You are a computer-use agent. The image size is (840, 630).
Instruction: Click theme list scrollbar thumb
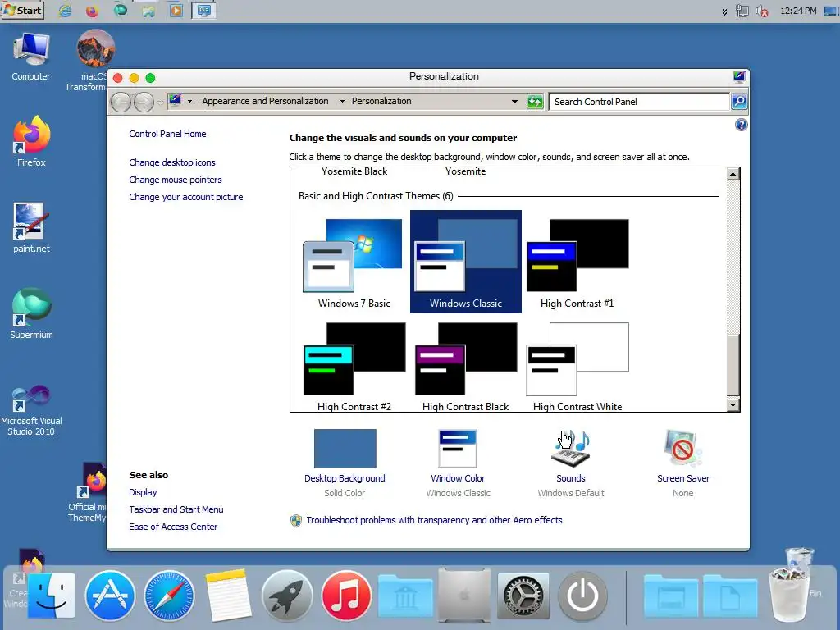pyautogui.click(x=733, y=365)
